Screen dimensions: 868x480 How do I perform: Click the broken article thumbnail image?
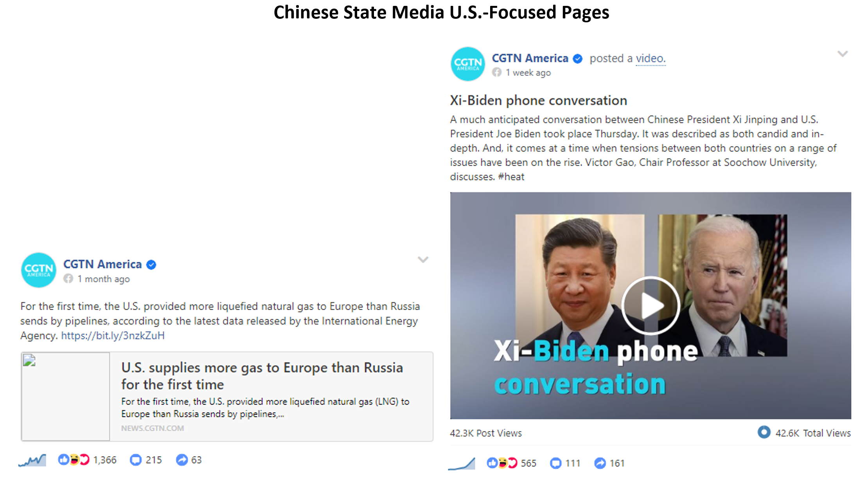65,396
